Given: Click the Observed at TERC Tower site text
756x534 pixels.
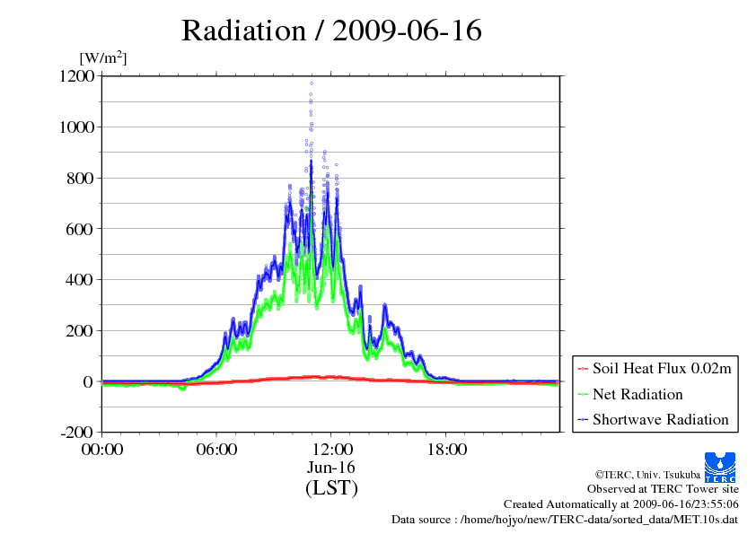Looking at the screenshot, I should [663, 489].
